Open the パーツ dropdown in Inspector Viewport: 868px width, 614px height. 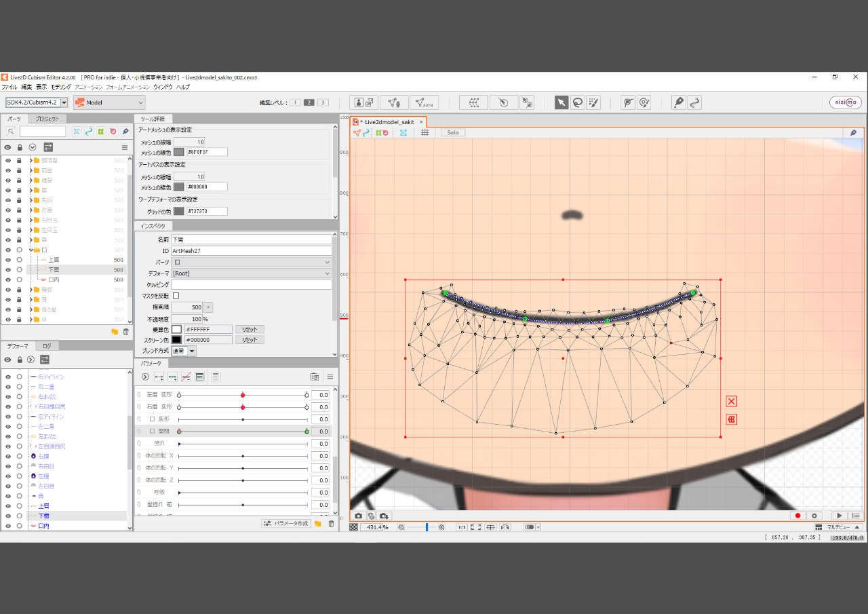[x=252, y=262]
